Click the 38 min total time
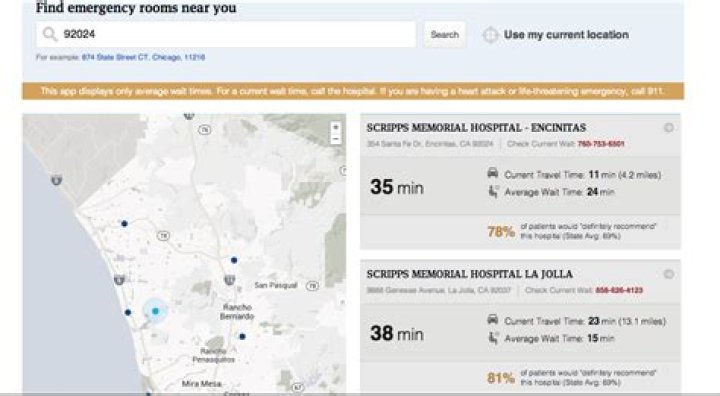720x396 pixels. pos(397,334)
